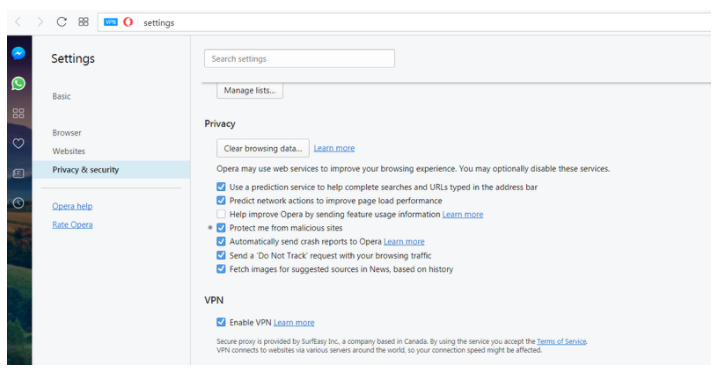Select the Basic settings category
The width and height of the screenshot is (717, 373).
[61, 96]
